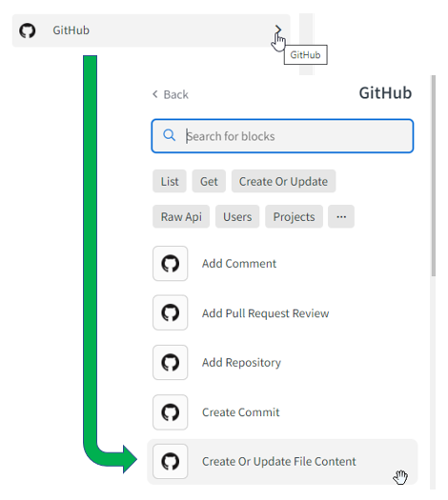Click the Add Pull Request Review icon
This screenshot has height=500, width=448.
click(x=170, y=312)
